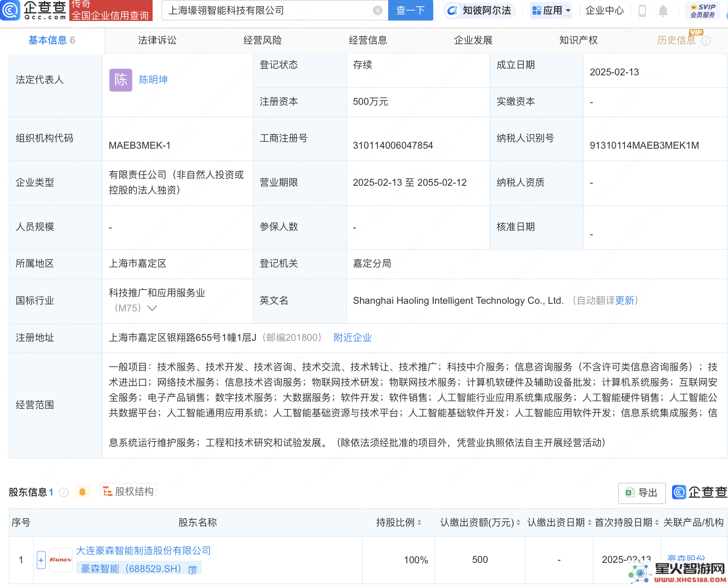
Task: Click 导出 export button
Action: click(x=642, y=493)
